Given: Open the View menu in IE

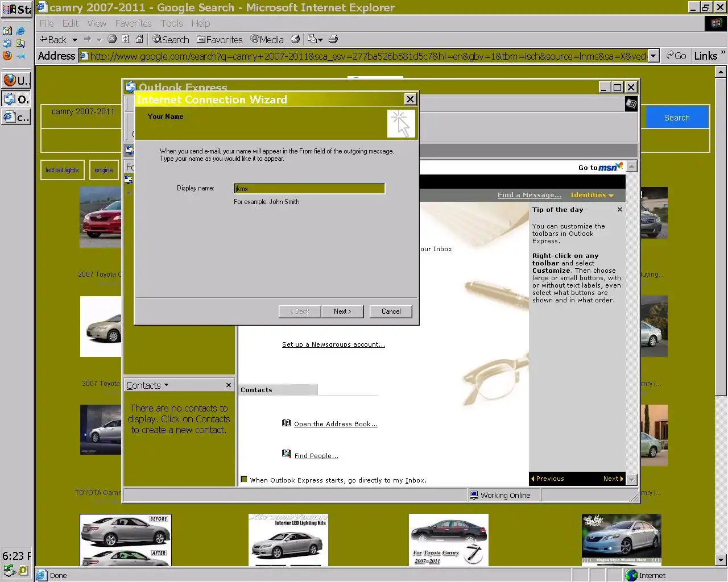Looking at the screenshot, I should click(x=97, y=23).
